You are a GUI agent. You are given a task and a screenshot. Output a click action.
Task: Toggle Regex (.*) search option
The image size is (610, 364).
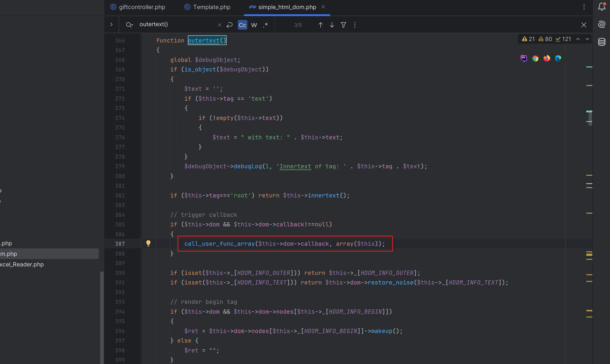click(265, 25)
